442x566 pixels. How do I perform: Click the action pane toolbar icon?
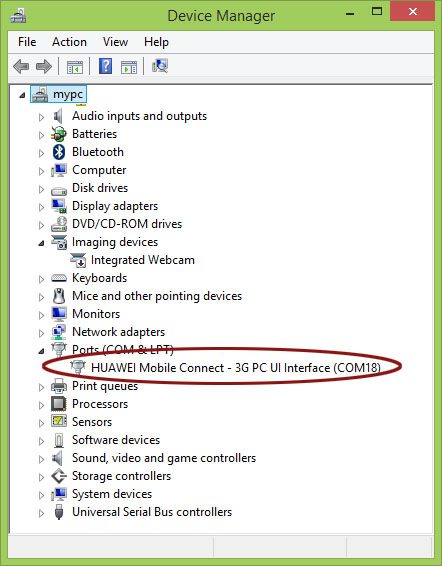pos(129,67)
